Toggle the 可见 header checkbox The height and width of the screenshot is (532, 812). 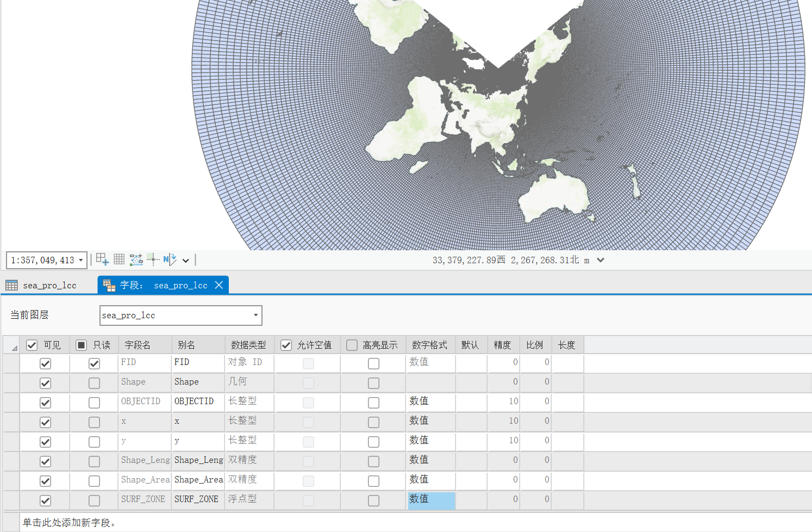32,345
